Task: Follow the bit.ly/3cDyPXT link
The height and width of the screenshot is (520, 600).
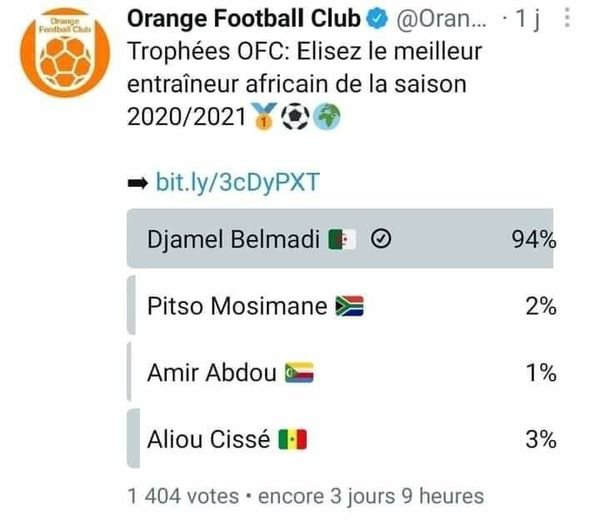Action: point(238,182)
